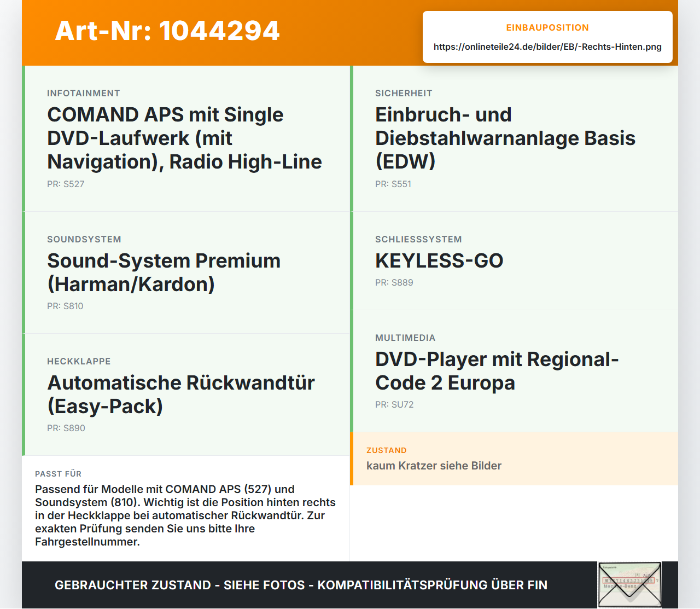Viewport: 700px width, 609px height.
Task: Click Automatische Rückwandtür (Easy-Pack) title
Action: [181, 395]
